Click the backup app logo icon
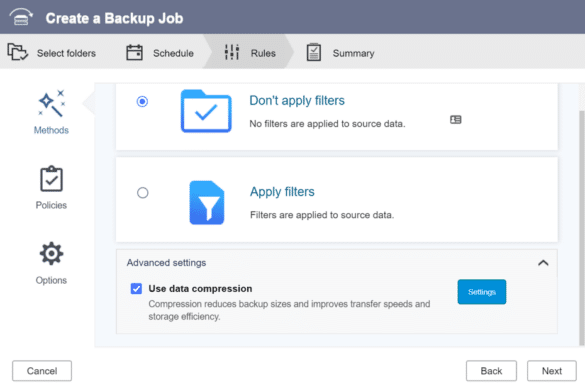Image resolution: width=585 pixels, height=390 pixels. (x=21, y=17)
